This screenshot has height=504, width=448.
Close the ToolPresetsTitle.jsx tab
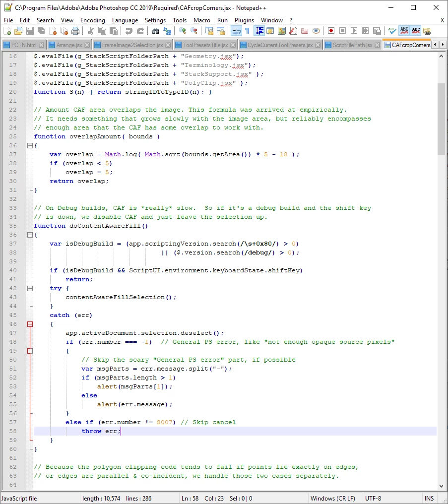click(233, 45)
